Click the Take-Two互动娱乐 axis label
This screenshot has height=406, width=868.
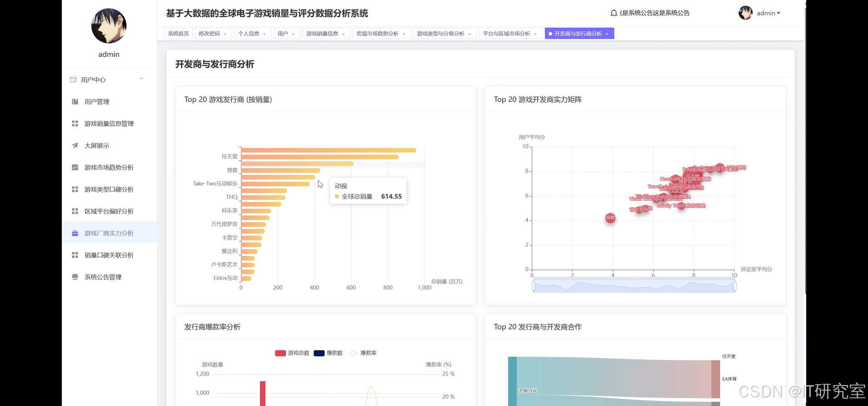point(215,183)
